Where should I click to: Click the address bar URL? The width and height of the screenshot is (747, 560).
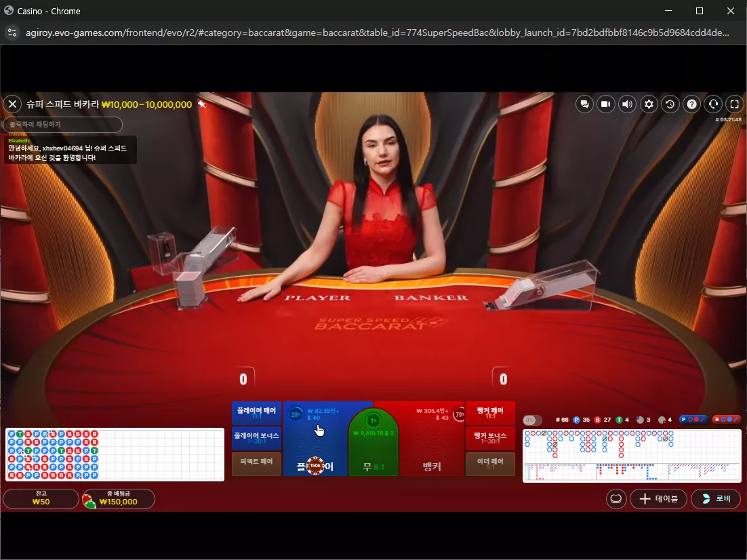pyautogui.click(x=377, y=33)
